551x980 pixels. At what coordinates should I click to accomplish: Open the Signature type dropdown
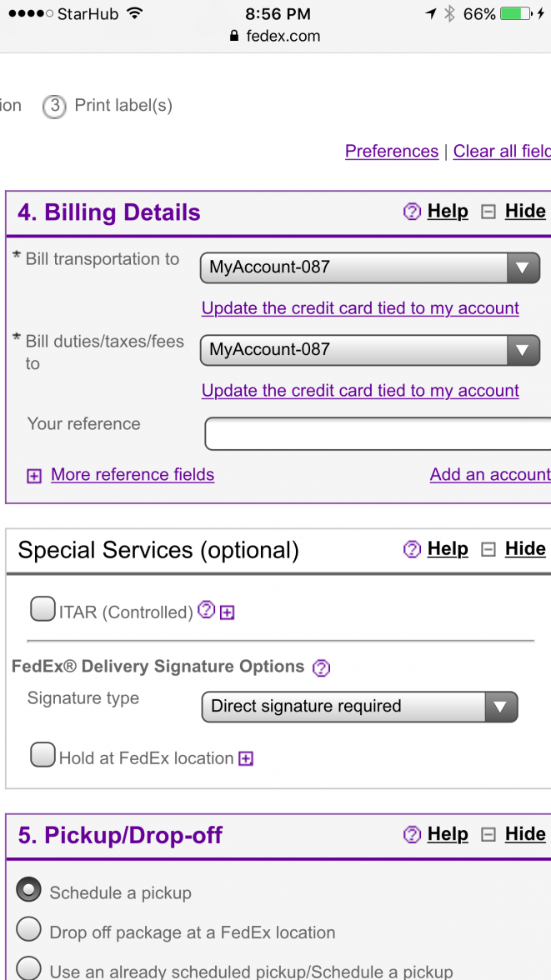(359, 707)
